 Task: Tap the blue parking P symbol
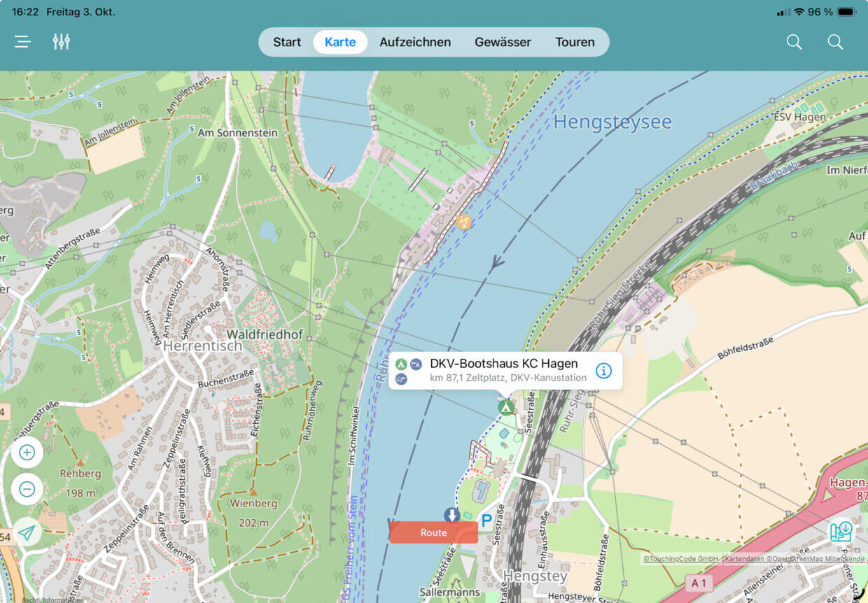click(486, 520)
